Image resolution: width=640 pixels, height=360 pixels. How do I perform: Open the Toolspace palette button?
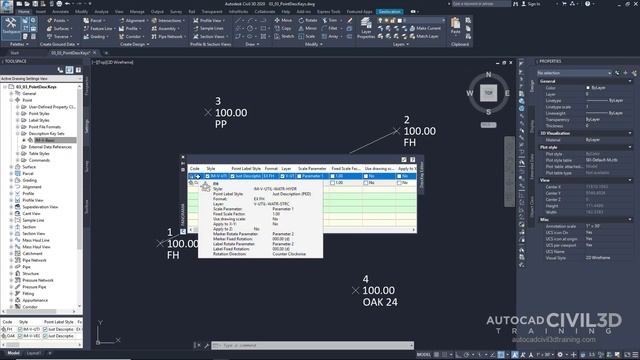(10, 27)
